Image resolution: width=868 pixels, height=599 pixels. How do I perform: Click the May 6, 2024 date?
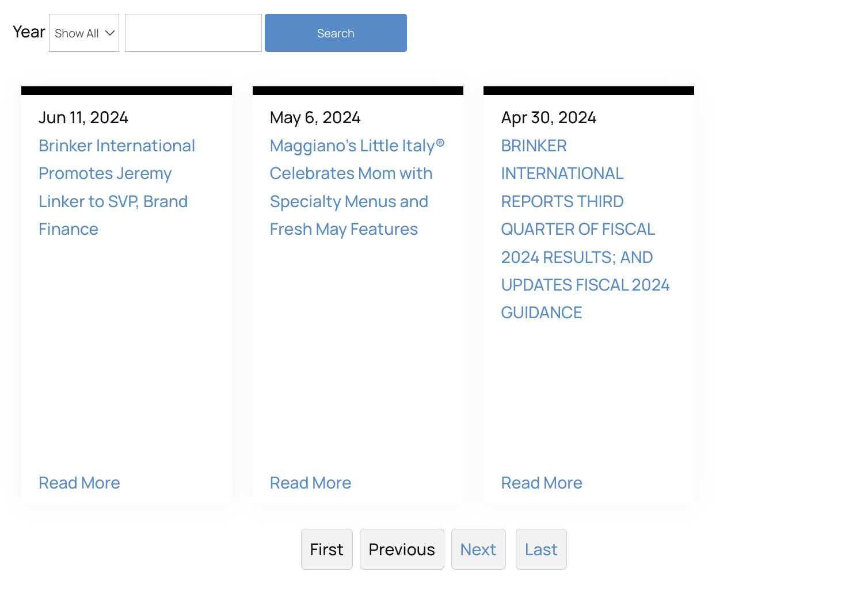point(315,117)
